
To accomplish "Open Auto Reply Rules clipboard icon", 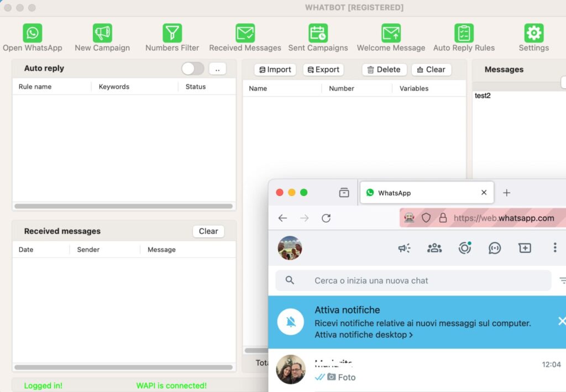I will click(x=464, y=33).
